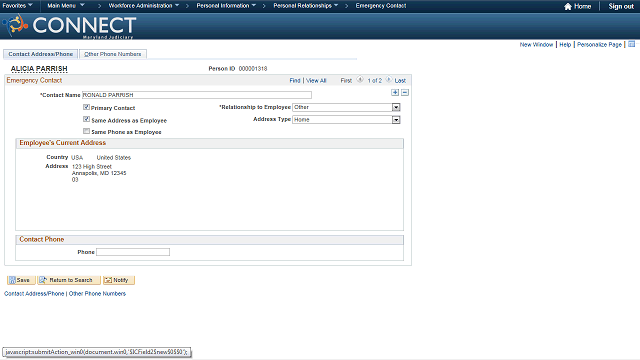Click address line 123 High Street
This screenshot has height=360, width=640.
[x=91, y=167]
